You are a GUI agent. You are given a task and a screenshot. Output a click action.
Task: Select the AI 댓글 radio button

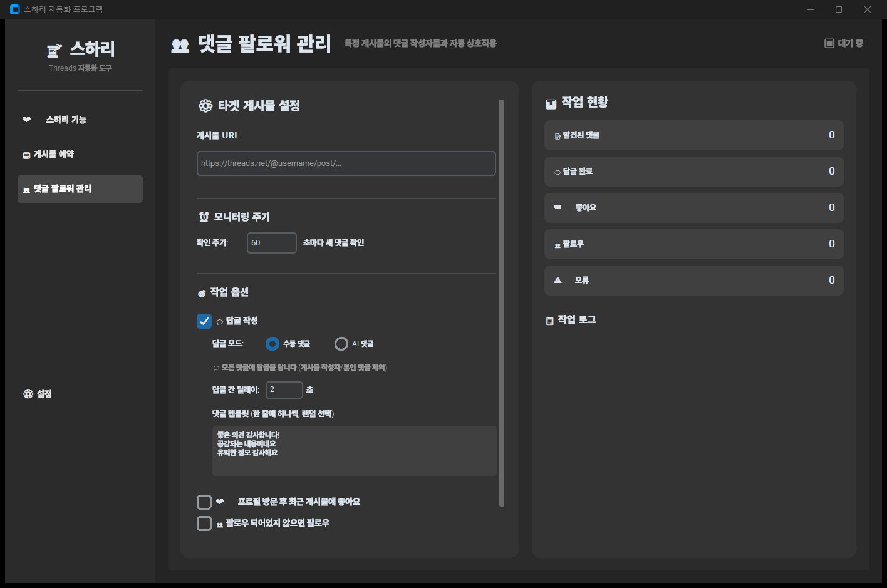pyautogui.click(x=341, y=344)
